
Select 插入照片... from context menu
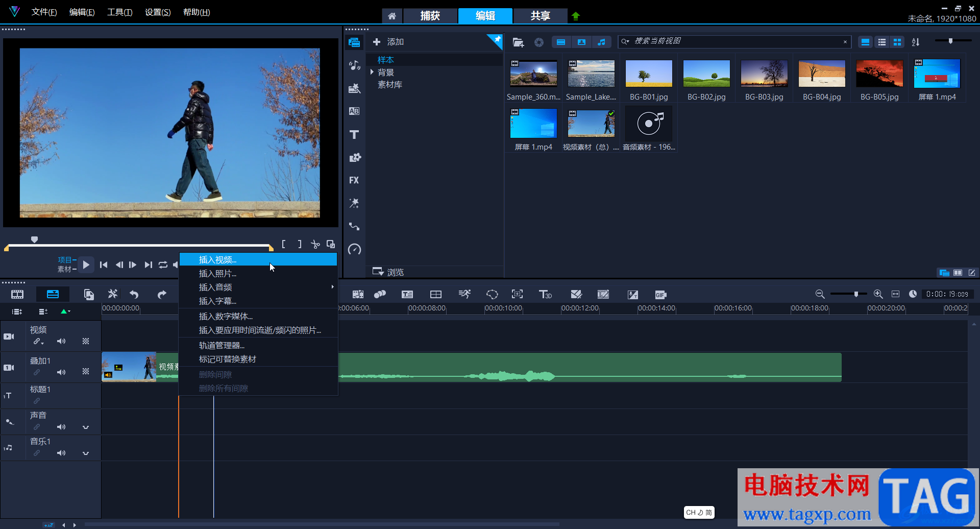click(258, 273)
